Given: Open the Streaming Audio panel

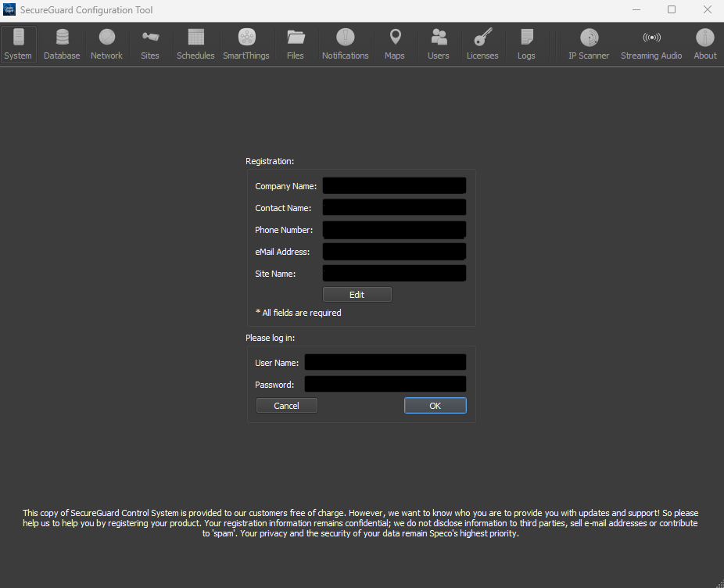Looking at the screenshot, I should tap(651, 43).
